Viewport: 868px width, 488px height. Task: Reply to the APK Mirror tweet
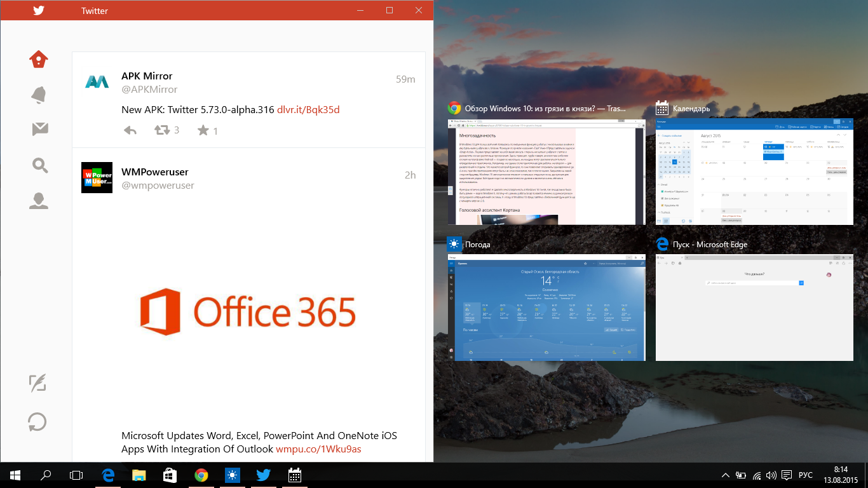130,130
